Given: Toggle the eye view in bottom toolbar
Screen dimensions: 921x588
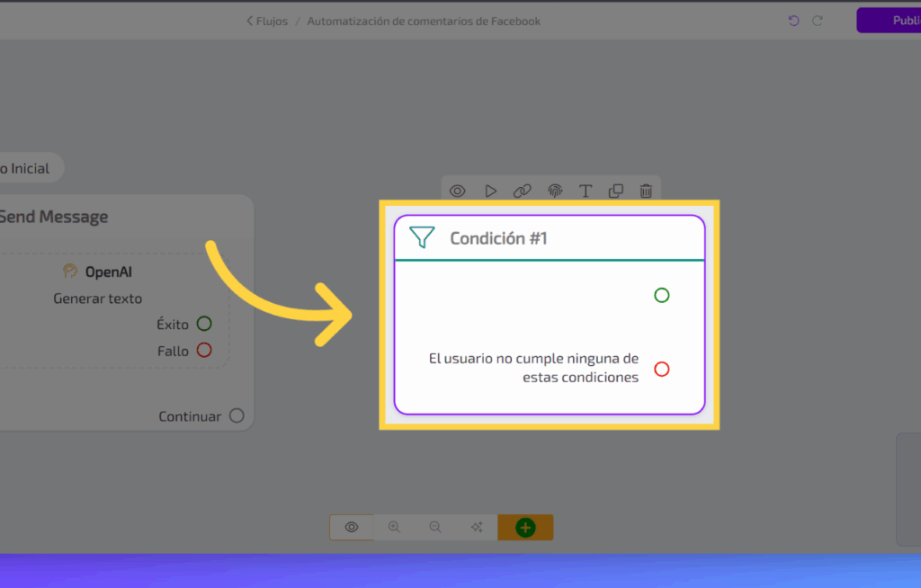Looking at the screenshot, I should 352,528.
